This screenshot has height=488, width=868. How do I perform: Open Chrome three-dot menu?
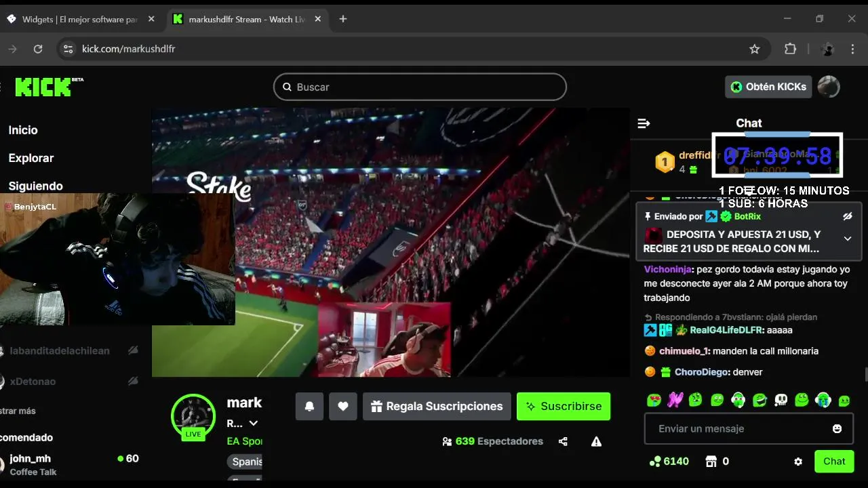(852, 49)
